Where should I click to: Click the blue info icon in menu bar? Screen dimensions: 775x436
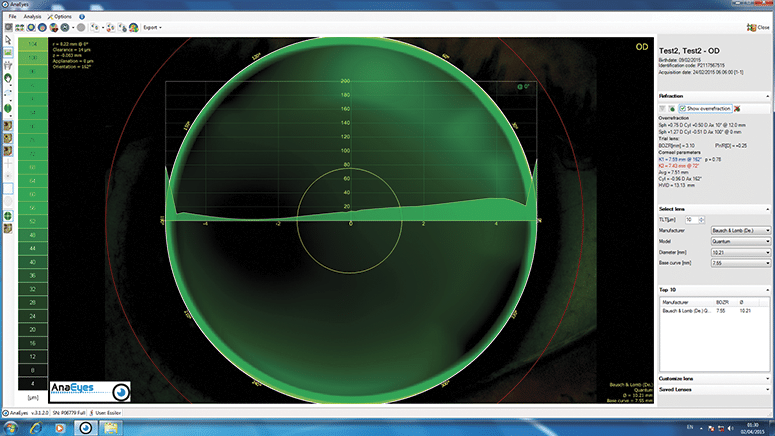coord(81,17)
